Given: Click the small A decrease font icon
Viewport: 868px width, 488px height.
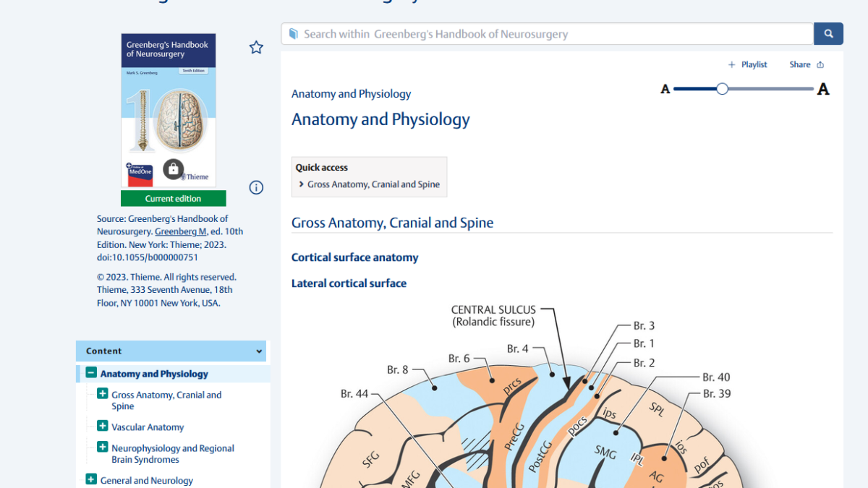Looking at the screenshot, I should [665, 89].
